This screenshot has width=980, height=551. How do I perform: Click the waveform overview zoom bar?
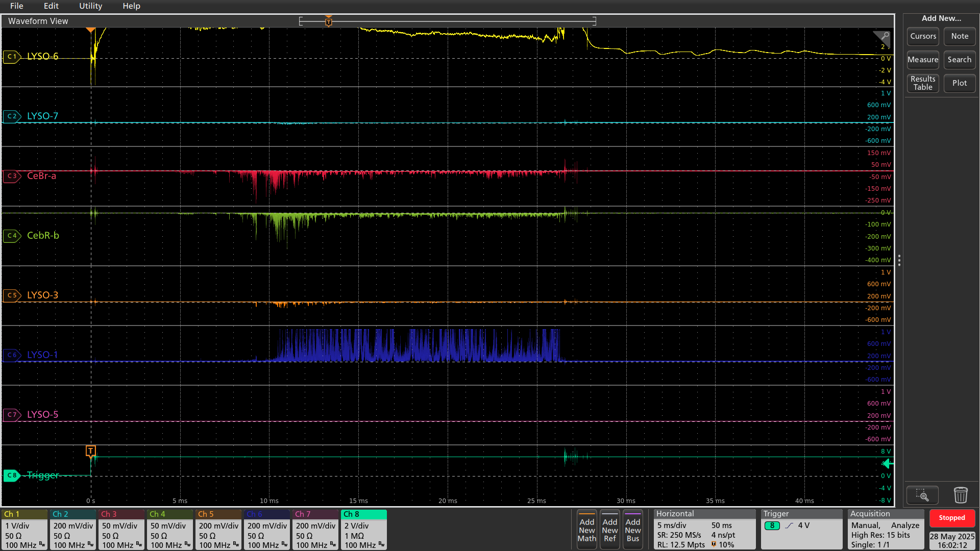point(447,21)
